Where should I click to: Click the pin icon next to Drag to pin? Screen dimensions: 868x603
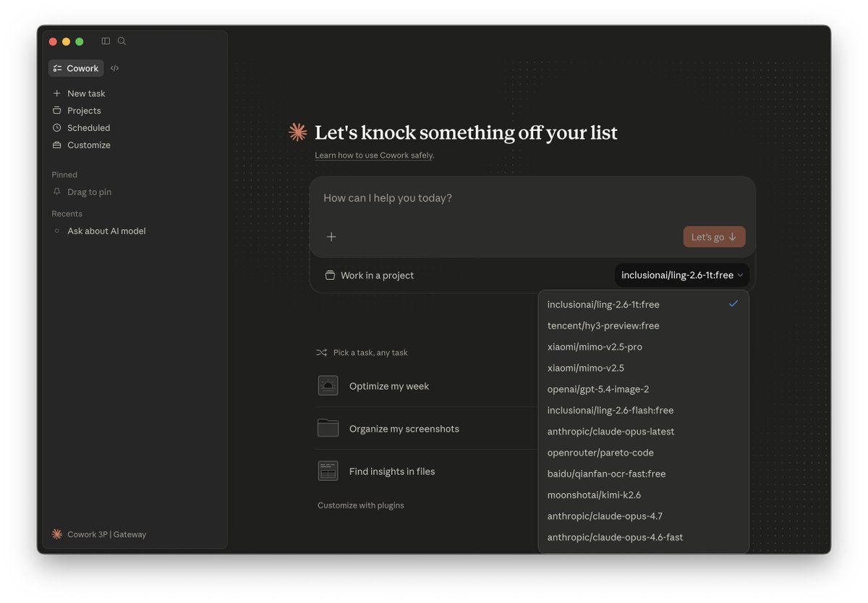(x=57, y=192)
